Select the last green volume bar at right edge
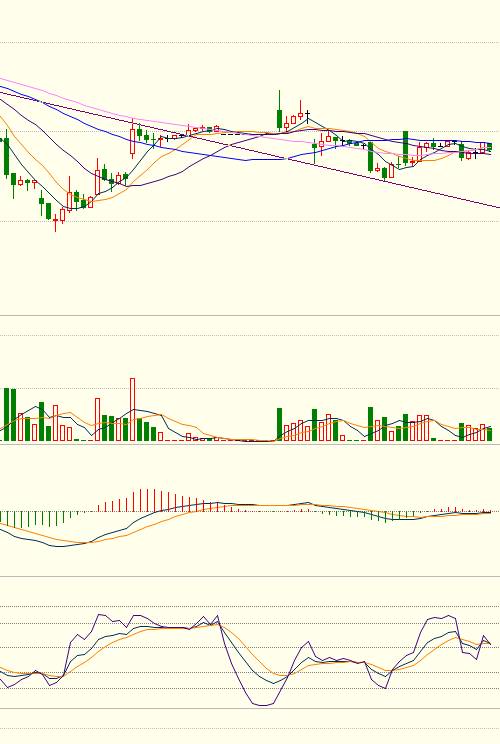The height and width of the screenshot is (744, 500). [x=490, y=434]
